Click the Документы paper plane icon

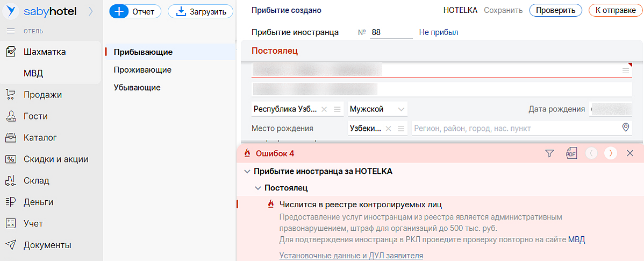[11, 245]
